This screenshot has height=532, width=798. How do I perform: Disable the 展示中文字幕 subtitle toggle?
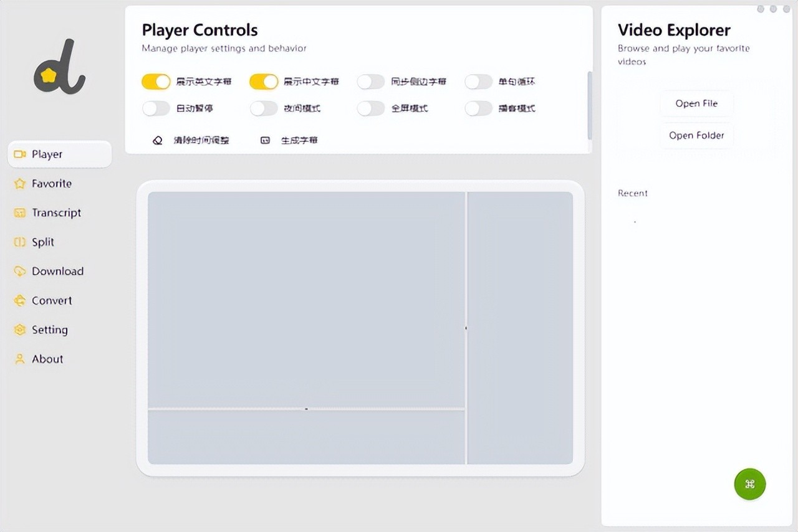click(263, 82)
